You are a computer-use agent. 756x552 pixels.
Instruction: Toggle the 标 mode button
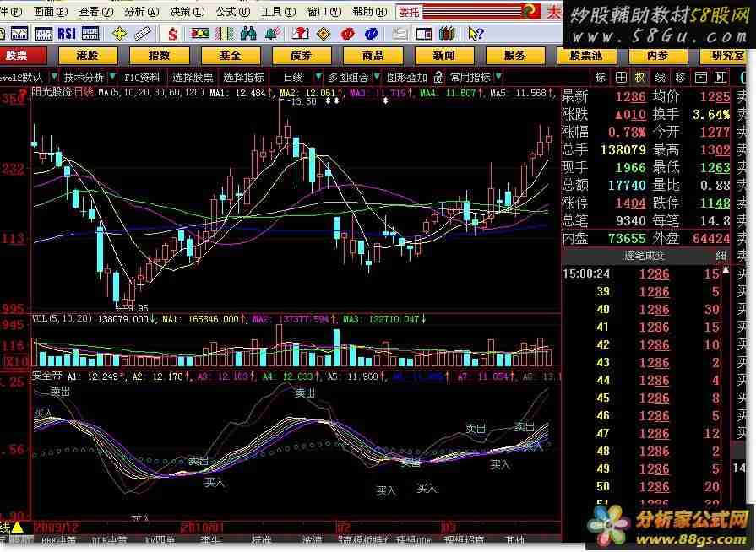601,77
